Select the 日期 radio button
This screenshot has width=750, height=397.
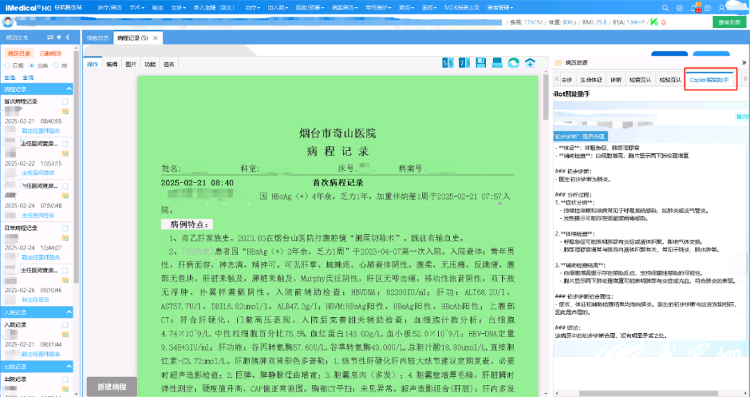[x=7, y=66]
